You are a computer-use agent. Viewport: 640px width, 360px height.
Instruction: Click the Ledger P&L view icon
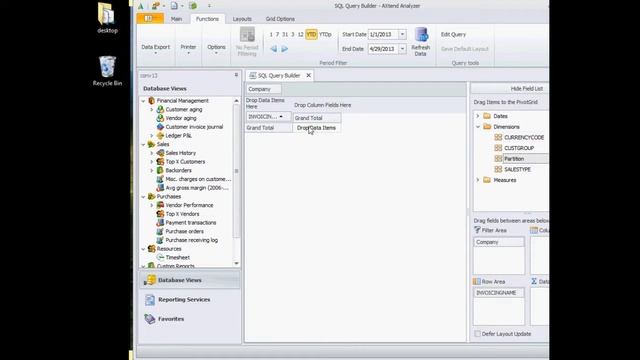pyautogui.click(x=160, y=136)
